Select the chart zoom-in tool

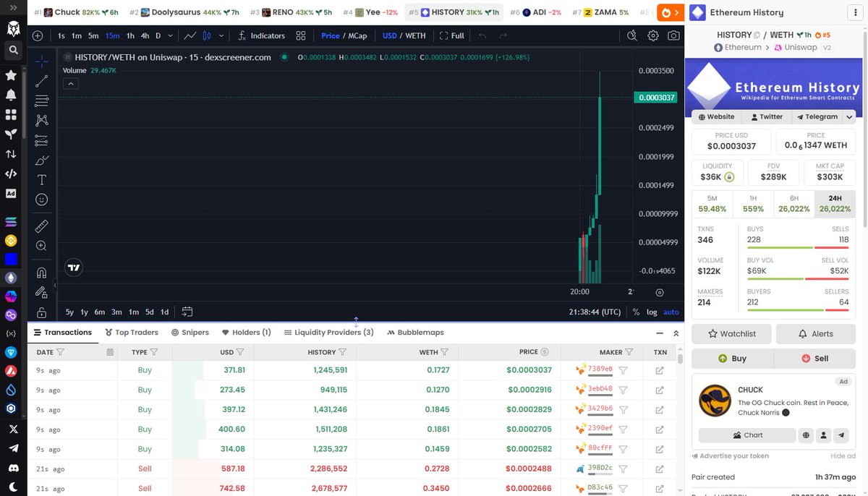point(42,246)
